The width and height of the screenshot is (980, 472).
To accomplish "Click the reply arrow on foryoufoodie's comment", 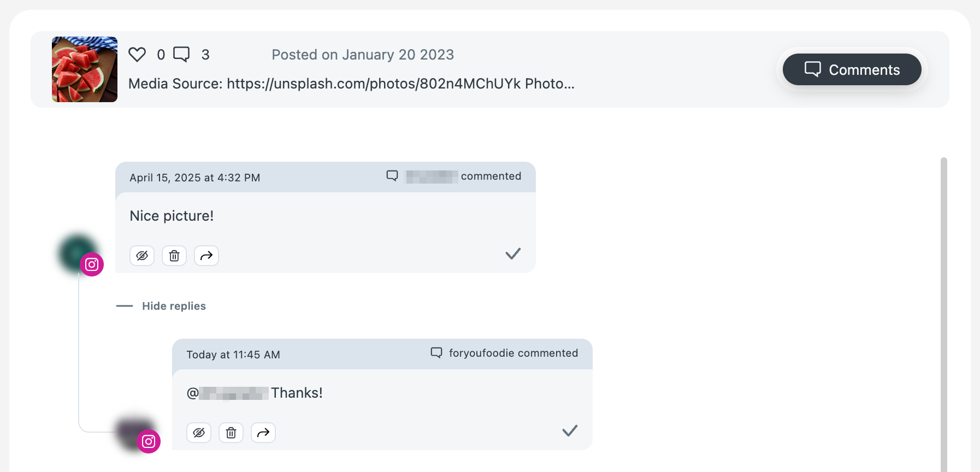I will [263, 432].
